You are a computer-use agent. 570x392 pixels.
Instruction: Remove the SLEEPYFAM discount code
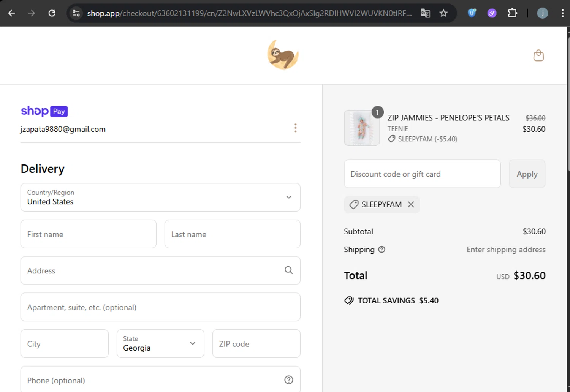tap(411, 204)
